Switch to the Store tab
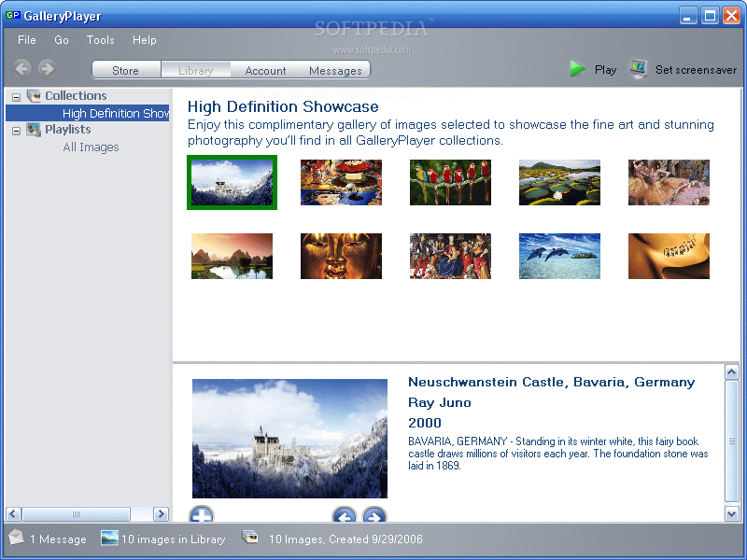This screenshot has height=560, width=747. click(126, 70)
